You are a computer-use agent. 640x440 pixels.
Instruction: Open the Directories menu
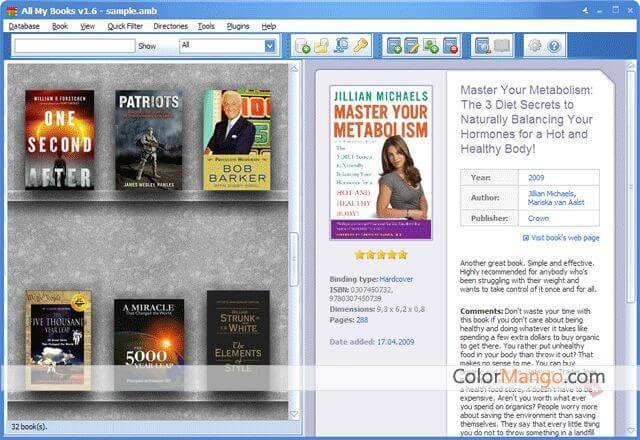tap(170, 26)
